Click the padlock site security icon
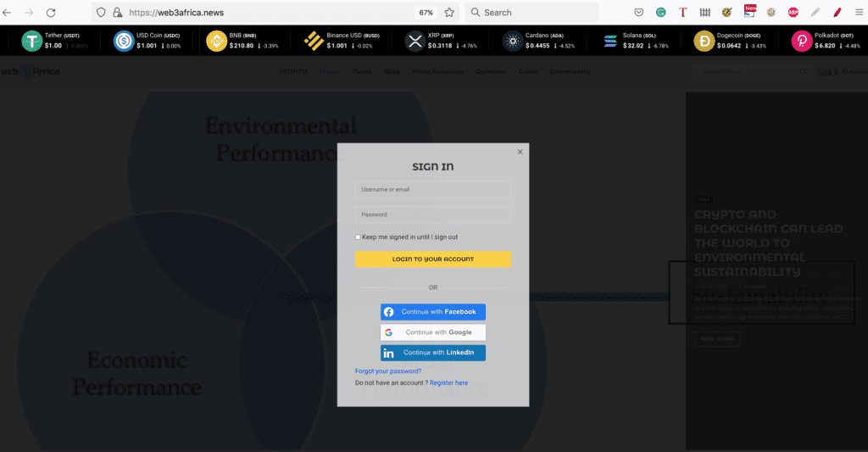Viewport: 868px width, 452px height. point(117,12)
